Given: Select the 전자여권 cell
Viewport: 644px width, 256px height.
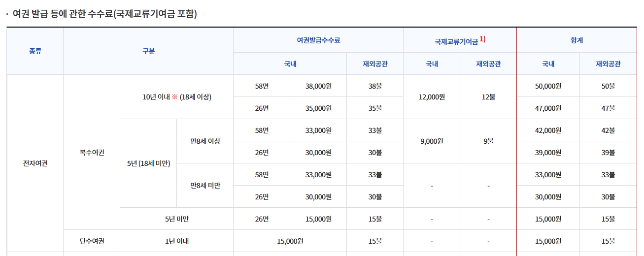Looking at the screenshot, I should click(x=35, y=163).
